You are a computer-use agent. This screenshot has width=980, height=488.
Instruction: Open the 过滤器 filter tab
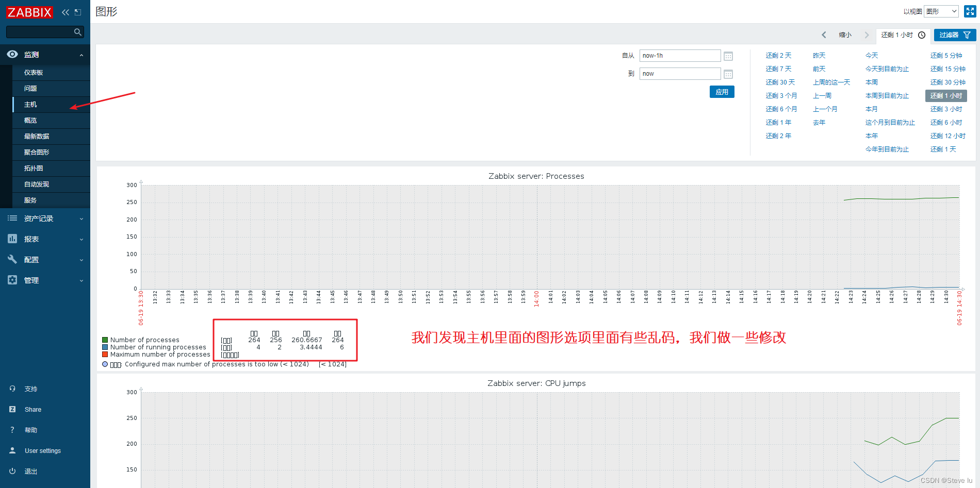955,35
